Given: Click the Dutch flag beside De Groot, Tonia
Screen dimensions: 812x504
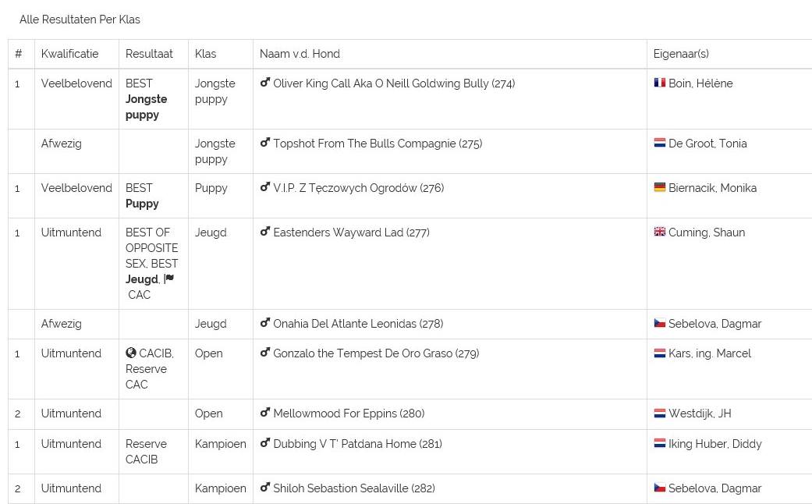Looking at the screenshot, I should (x=659, y=143).
